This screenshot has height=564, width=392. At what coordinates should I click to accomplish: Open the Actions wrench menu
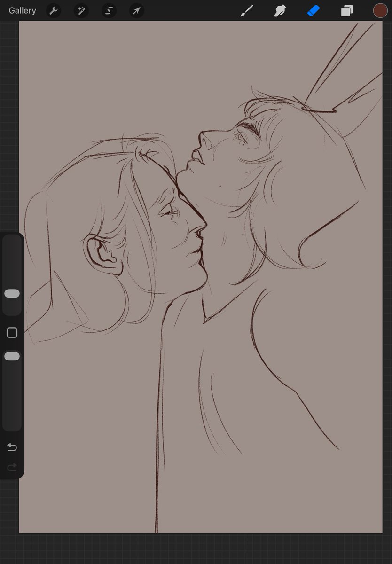54,10
